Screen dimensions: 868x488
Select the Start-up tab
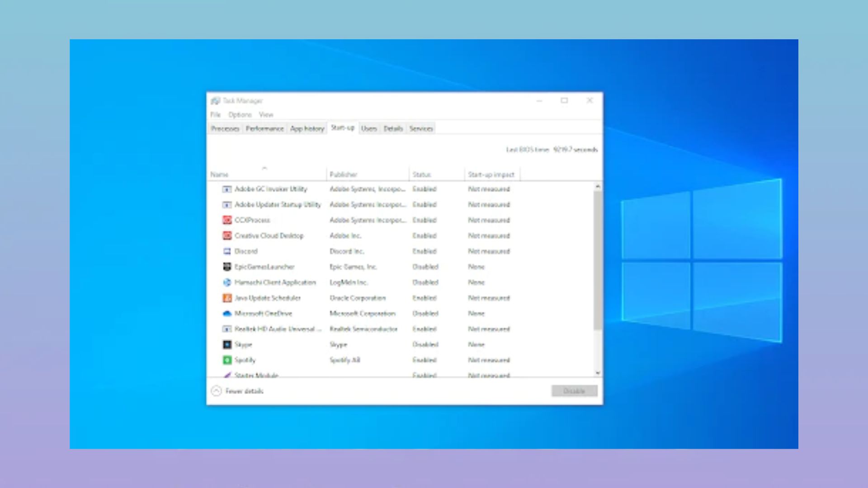click(x=343, y=128)
